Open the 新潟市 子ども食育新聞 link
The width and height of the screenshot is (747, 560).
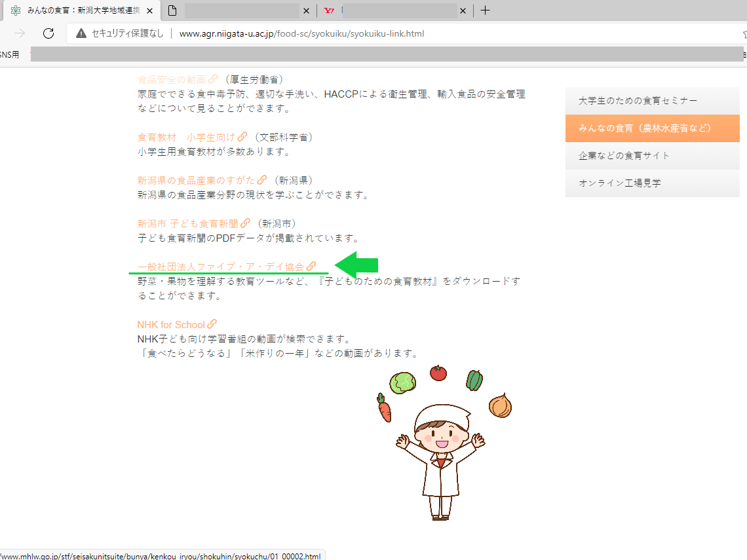(x=187, y=224)
